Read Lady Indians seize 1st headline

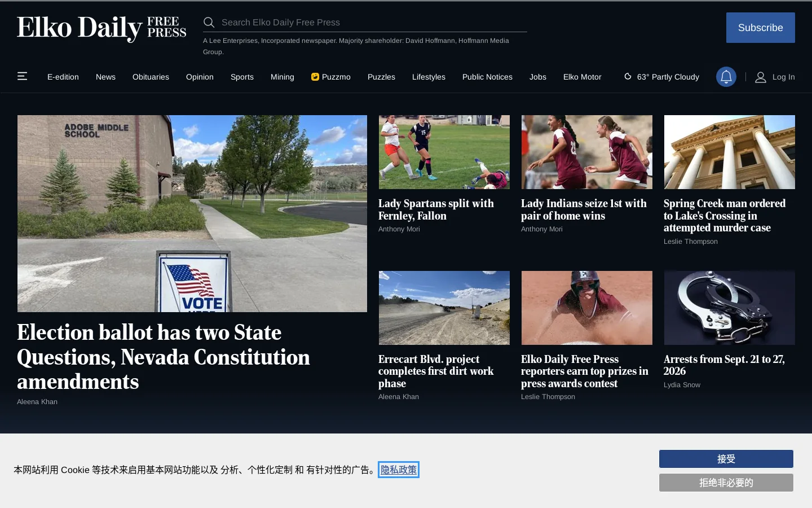tap(584, 209)
